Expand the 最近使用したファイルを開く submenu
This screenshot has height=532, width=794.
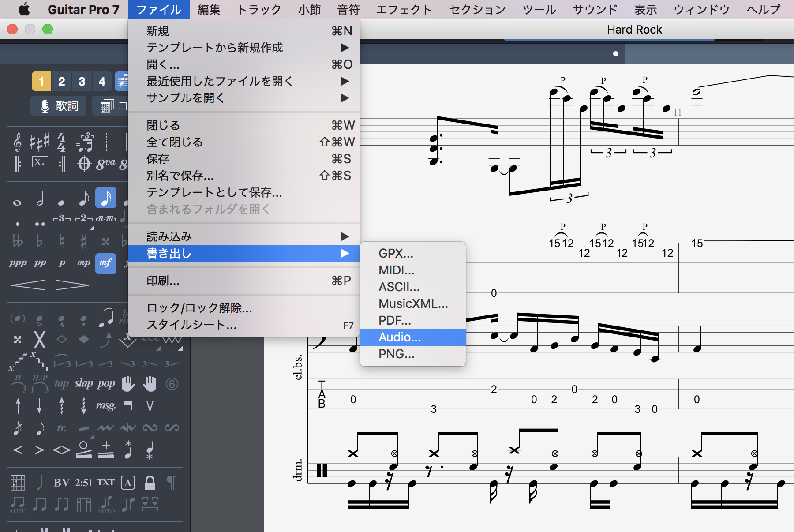pos(220,81)
